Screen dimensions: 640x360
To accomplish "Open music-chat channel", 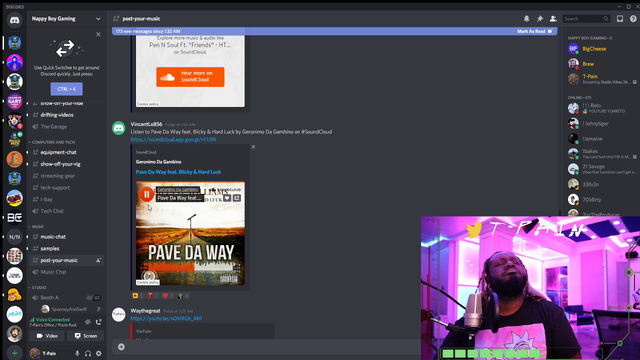I will 53,237.
